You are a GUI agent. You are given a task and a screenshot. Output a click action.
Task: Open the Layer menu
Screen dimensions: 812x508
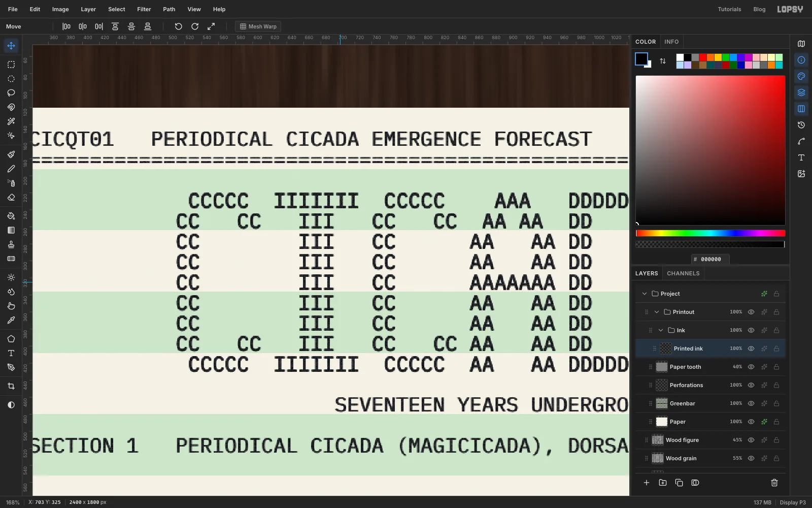coord(88,9)
